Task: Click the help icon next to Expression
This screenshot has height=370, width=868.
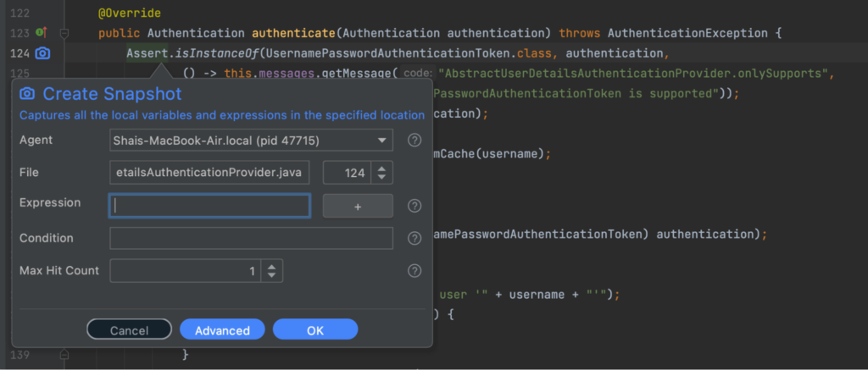Action: [415, 206]
